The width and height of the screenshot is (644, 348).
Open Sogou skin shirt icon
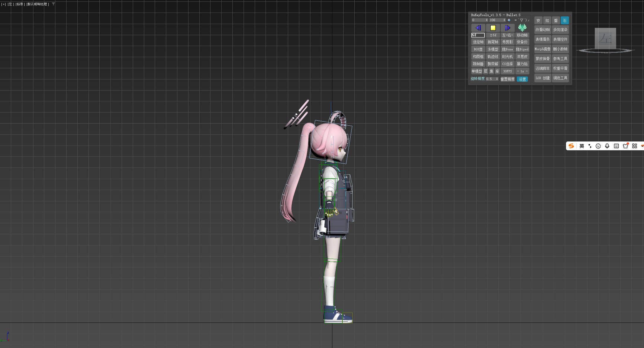tap(625, 146)
